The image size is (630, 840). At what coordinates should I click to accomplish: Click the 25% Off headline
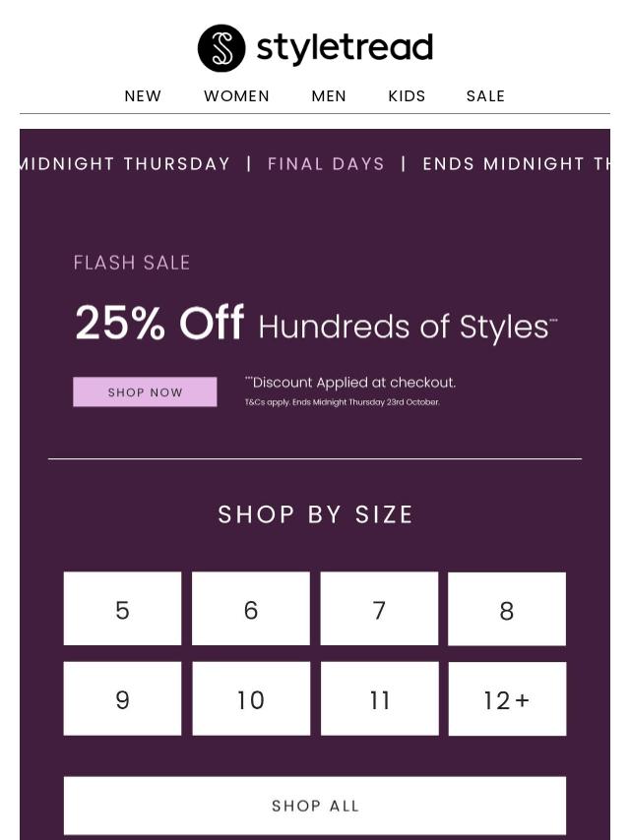tap(159, 323)
